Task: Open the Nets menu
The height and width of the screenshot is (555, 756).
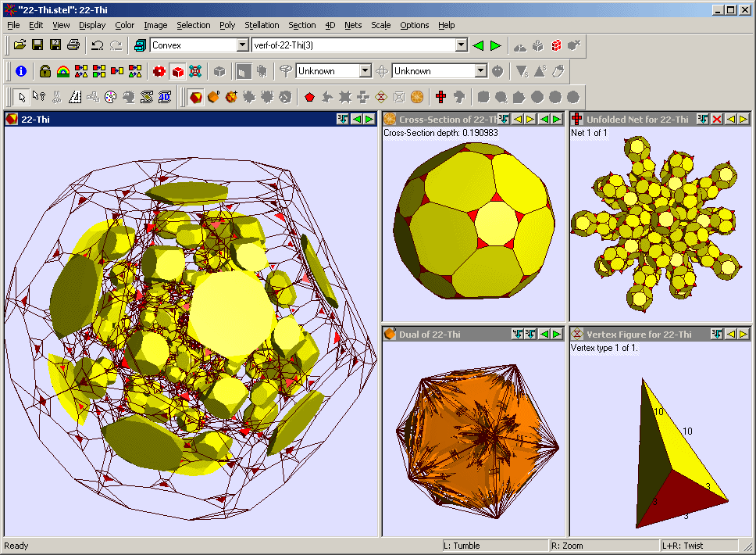Action: tap(353, 25)
